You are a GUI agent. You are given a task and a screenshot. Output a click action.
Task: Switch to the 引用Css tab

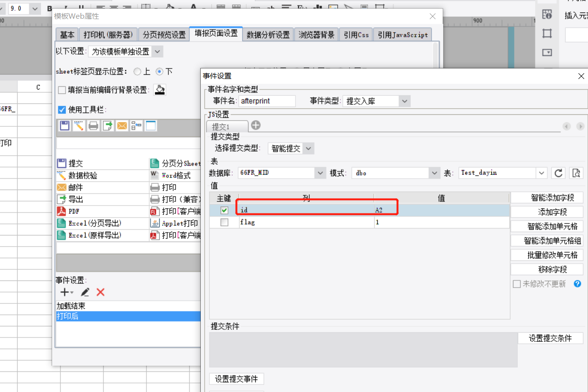click(x=356, y=35)
